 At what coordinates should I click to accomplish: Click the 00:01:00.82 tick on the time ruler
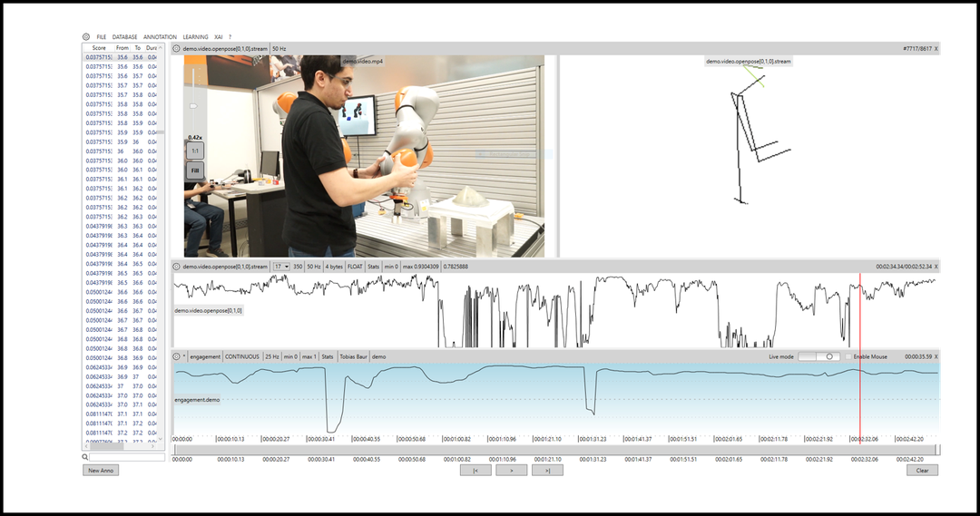coord(456,439)
